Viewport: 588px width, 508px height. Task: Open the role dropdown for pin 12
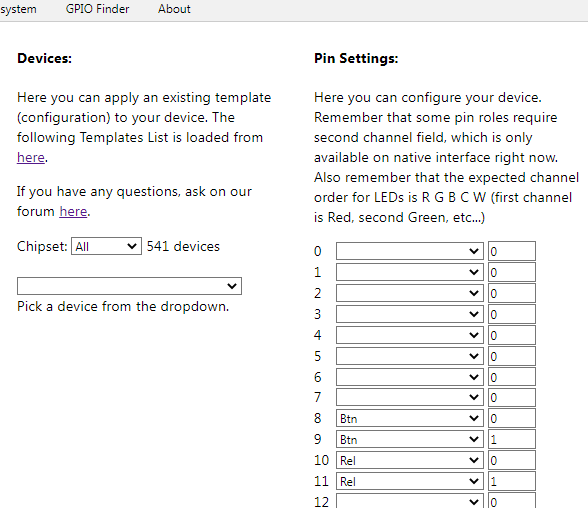(x=410, y=501)
